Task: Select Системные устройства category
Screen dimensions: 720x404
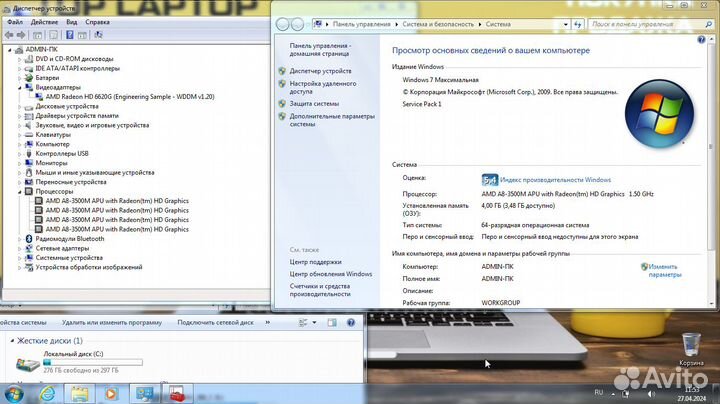Action: pos(69,258)
